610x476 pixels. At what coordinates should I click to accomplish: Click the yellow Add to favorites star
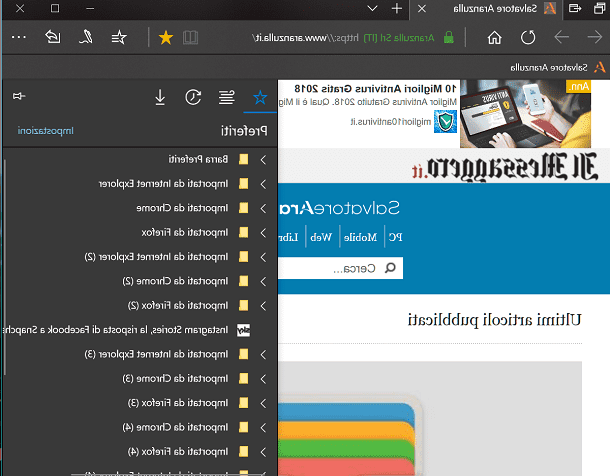coord(166,38)
